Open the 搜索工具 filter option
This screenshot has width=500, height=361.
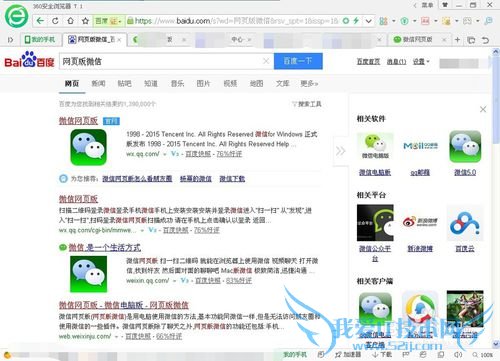[x=307, y=104]
